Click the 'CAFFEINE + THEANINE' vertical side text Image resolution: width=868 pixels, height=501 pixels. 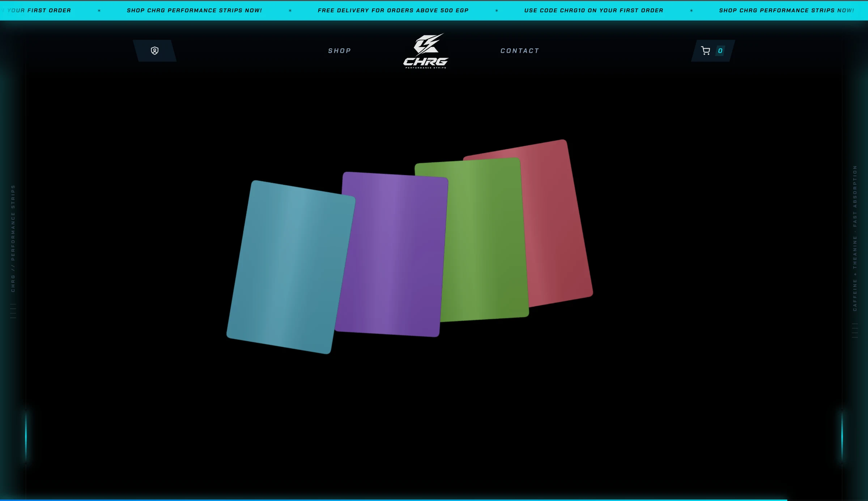click(855, 273)
